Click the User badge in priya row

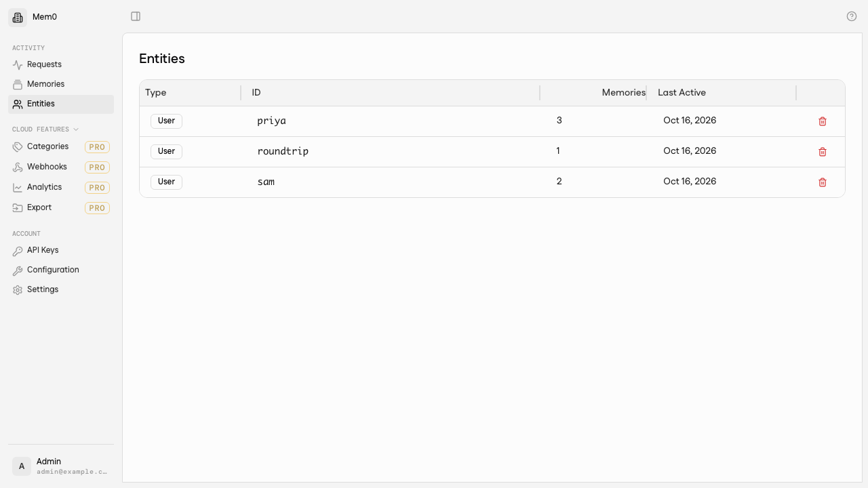coord(166,121)
